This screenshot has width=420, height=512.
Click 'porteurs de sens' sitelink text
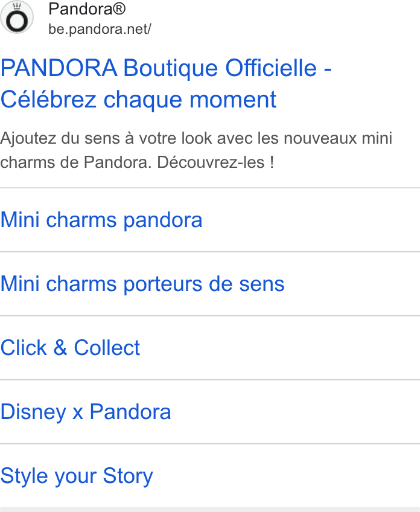tap(204, 284)
